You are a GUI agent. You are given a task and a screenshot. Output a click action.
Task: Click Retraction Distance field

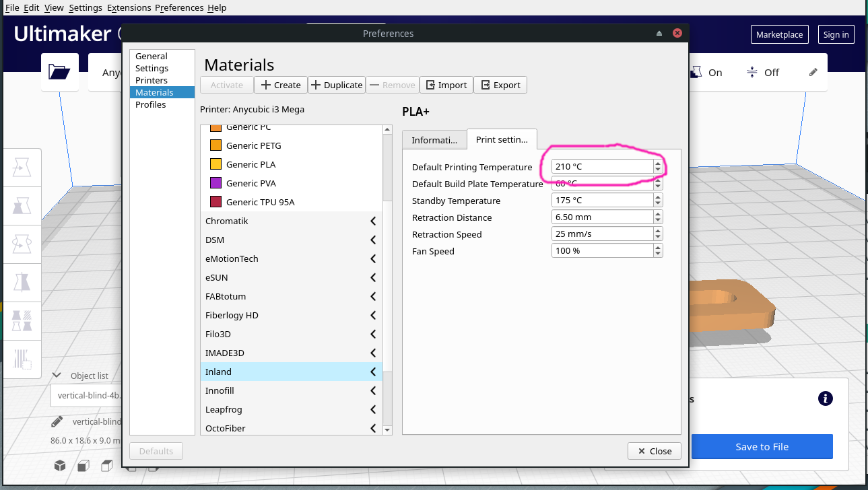pyautogui.click(x=602, y=217)
